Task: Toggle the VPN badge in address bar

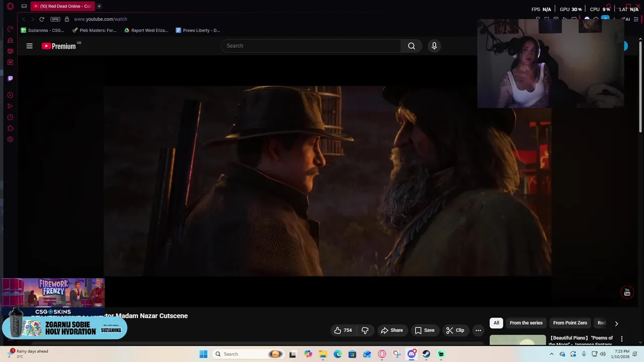Action: (x=55, y=19)
